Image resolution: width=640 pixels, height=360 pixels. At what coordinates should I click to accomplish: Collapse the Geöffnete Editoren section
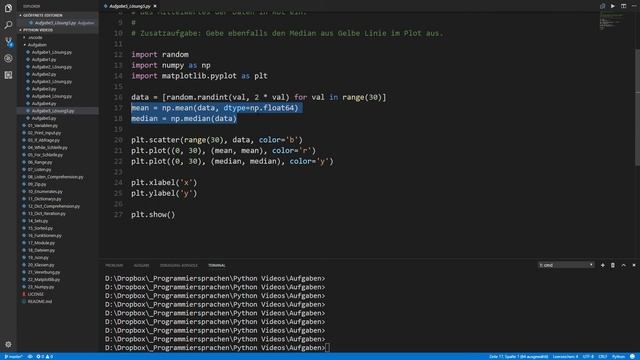click(42, 16)
